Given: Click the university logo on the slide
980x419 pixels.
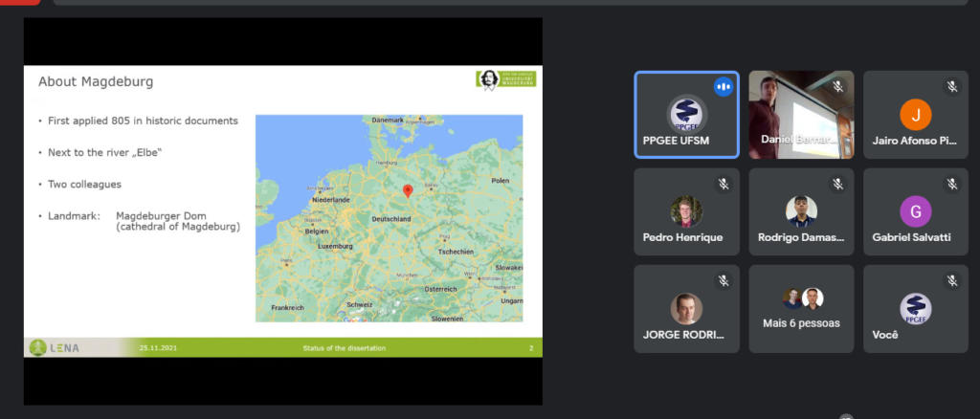Looking at the screenshot, I should point(505,79).
